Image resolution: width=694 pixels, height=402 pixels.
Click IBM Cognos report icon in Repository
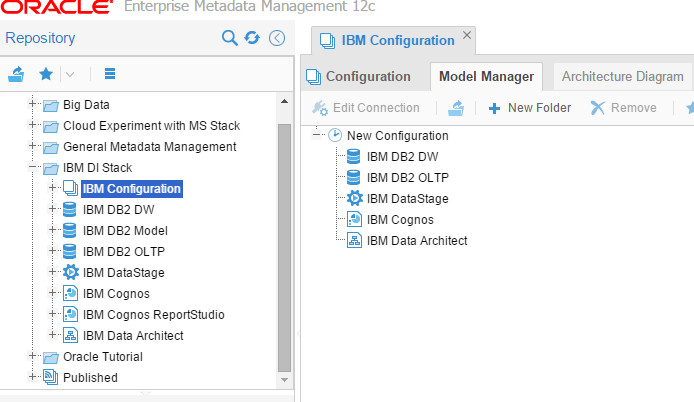tap(70, 293)
